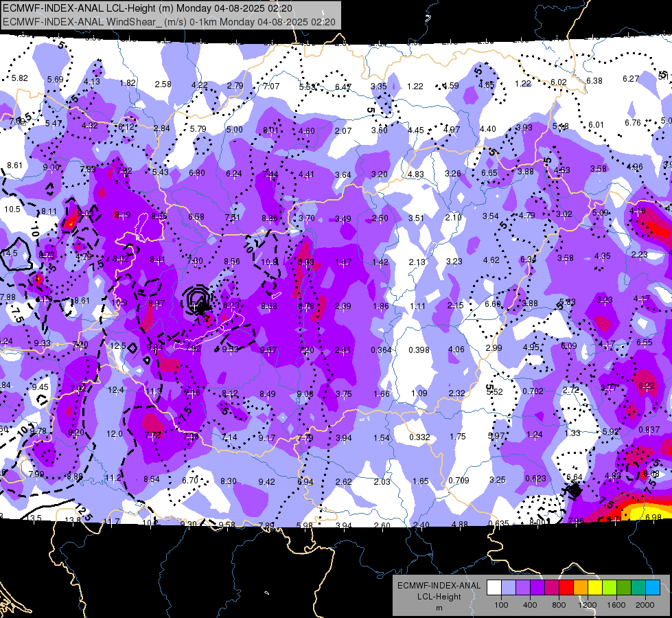Image resolution: width=672 pixels, height=618 pixels.
Task: Choose the lime green legend swatch
Action: point(610,588)
